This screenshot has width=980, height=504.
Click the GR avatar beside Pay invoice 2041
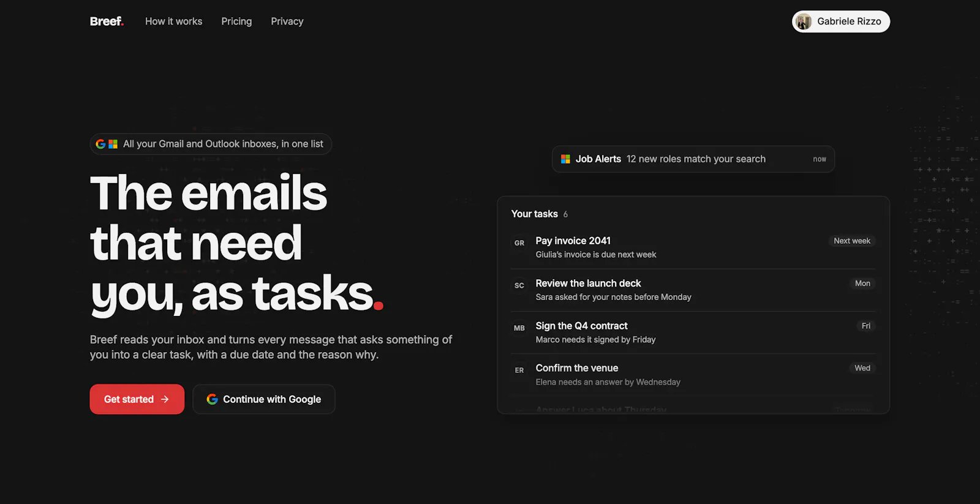[x=519, y=243]
